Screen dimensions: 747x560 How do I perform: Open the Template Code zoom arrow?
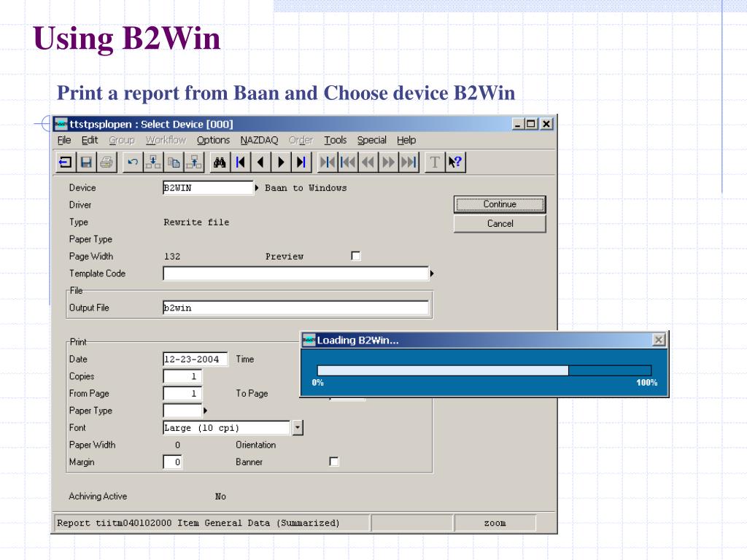pyautogui.click(x=432, y=273)
